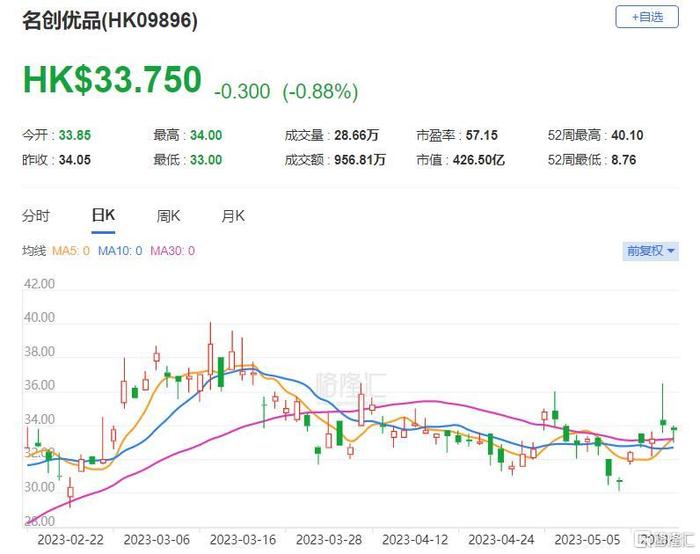This screenshot has width=700, height=554.
Task: Click 成交额 value 956.81万
Action: (360, 160)
